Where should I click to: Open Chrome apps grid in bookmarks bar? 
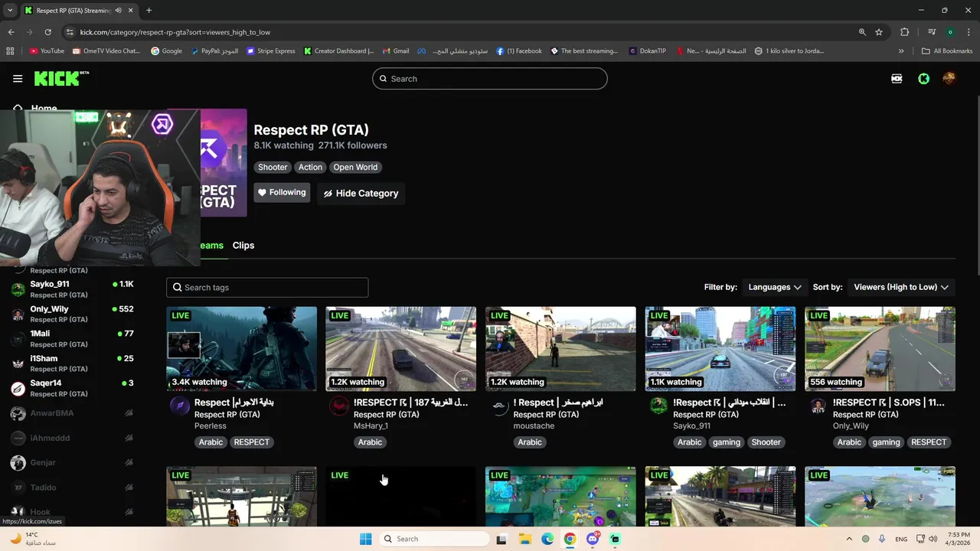[x=10, y=51]
